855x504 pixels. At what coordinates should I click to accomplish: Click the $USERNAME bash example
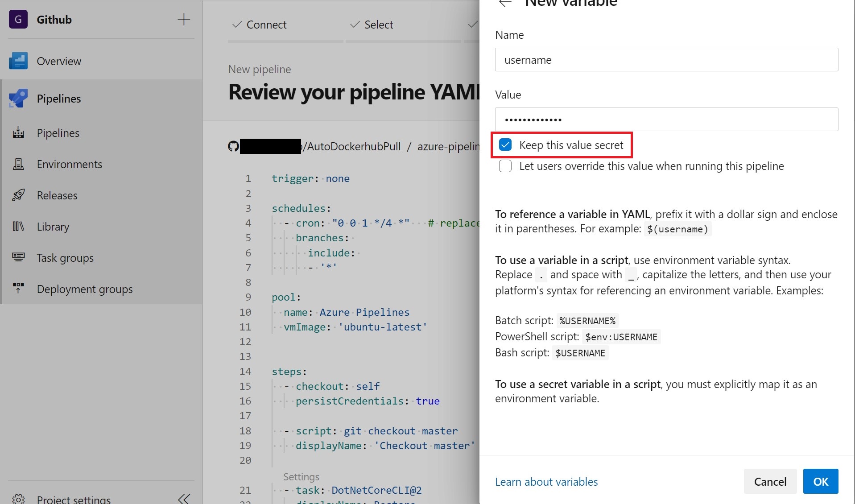[580, 353]
